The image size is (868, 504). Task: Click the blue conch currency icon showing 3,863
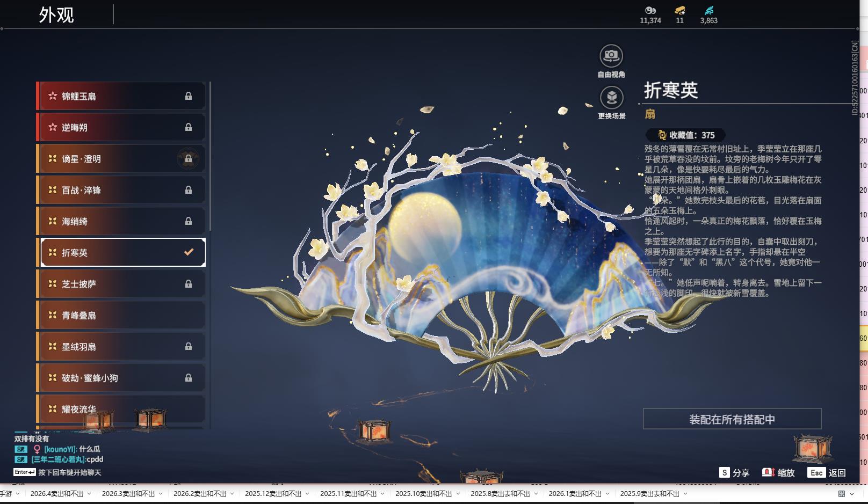(708, 12)
